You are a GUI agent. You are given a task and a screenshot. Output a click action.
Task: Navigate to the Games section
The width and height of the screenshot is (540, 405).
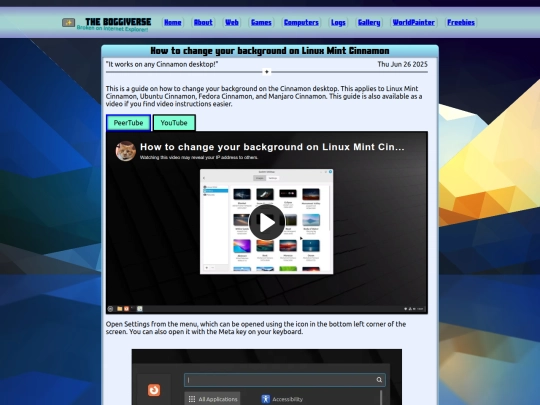point(261,22)
